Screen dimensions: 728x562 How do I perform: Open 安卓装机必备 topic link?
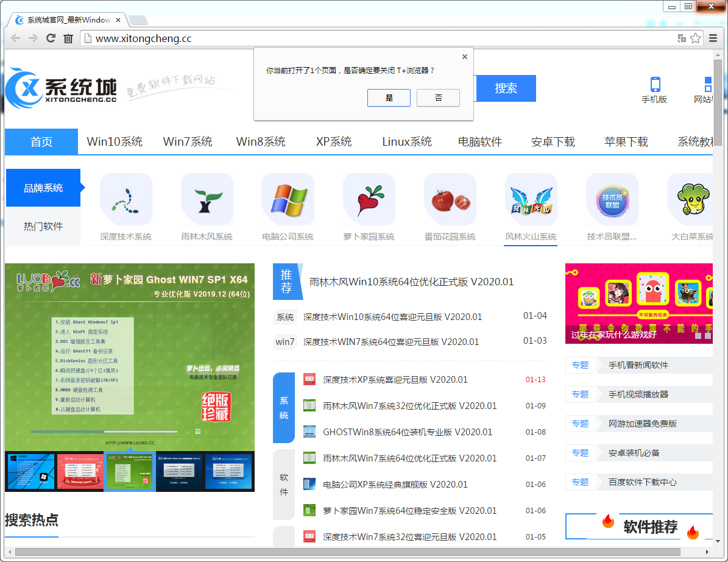634,453
